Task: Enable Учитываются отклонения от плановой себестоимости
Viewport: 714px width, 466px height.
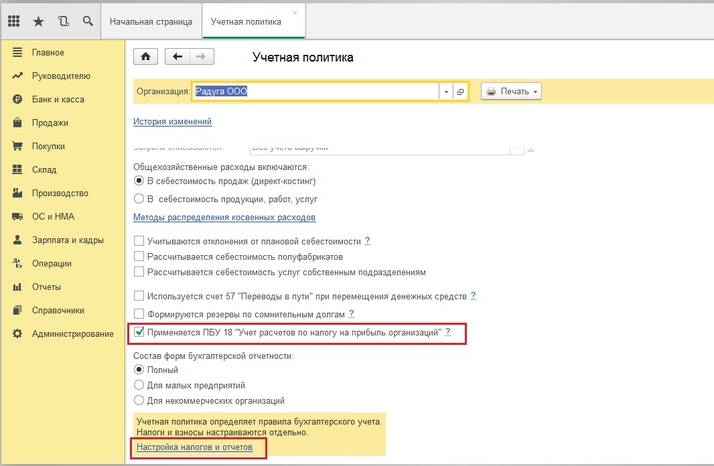Action: click(139, 241)
